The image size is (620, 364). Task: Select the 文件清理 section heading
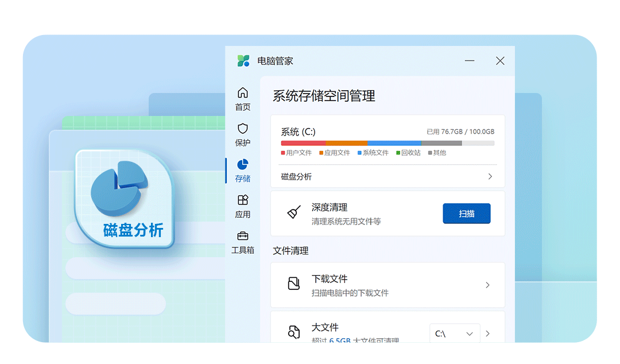coord(290,251)
